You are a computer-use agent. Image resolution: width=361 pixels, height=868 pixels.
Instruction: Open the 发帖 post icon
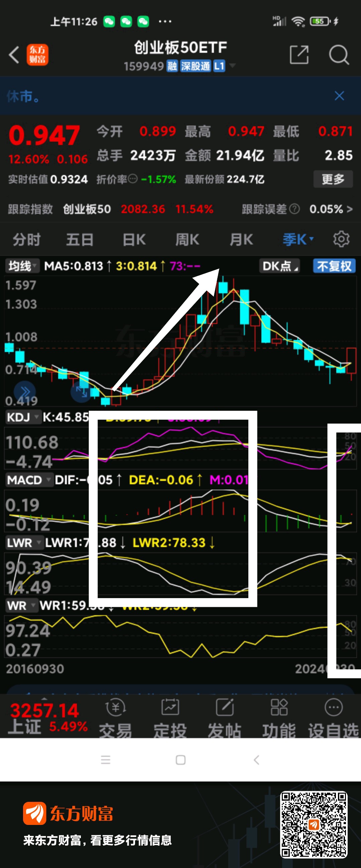[225, 707]
